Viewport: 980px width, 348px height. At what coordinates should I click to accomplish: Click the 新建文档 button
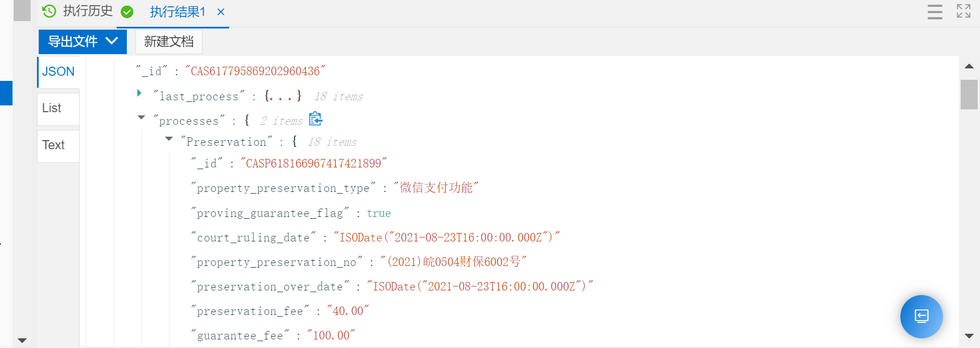click(169, 42)
